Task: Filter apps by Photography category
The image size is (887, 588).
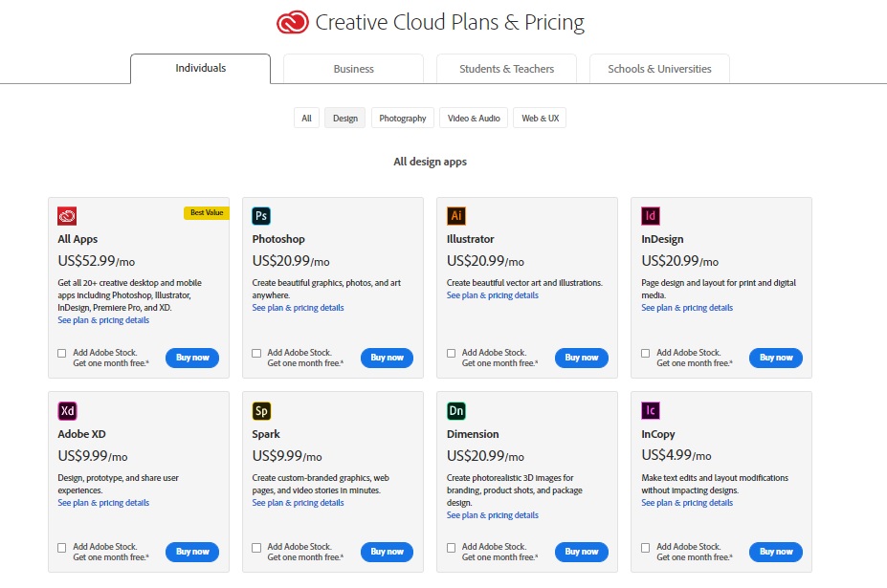Action: pos(402,119)
